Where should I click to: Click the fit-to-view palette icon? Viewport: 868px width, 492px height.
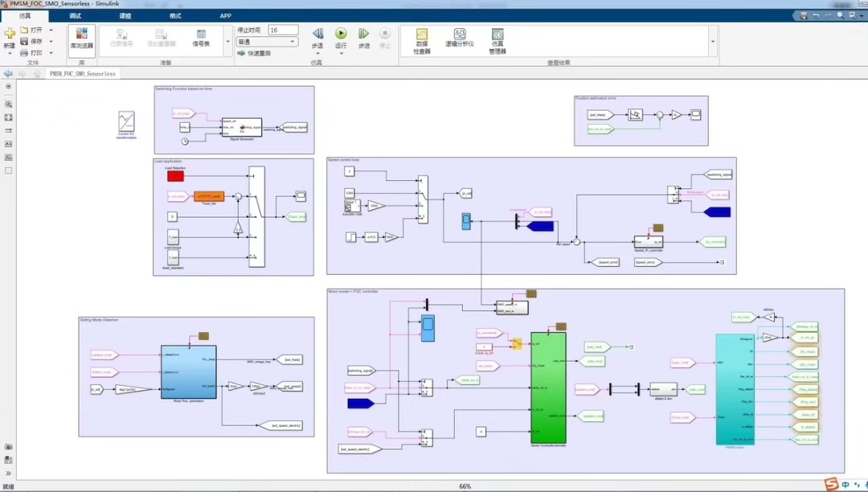pyautogui.click(x=8, y=117)
